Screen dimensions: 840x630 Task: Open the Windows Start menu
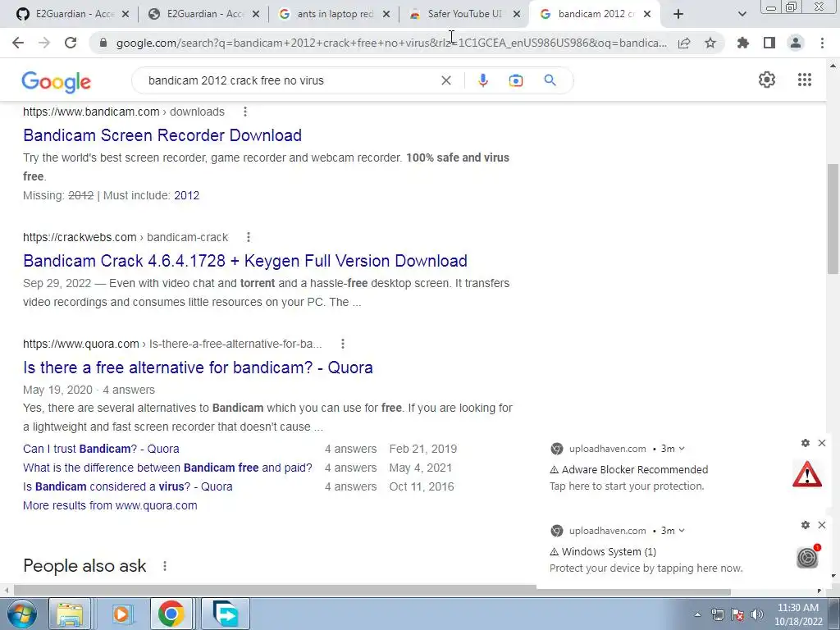click(21, 614)
